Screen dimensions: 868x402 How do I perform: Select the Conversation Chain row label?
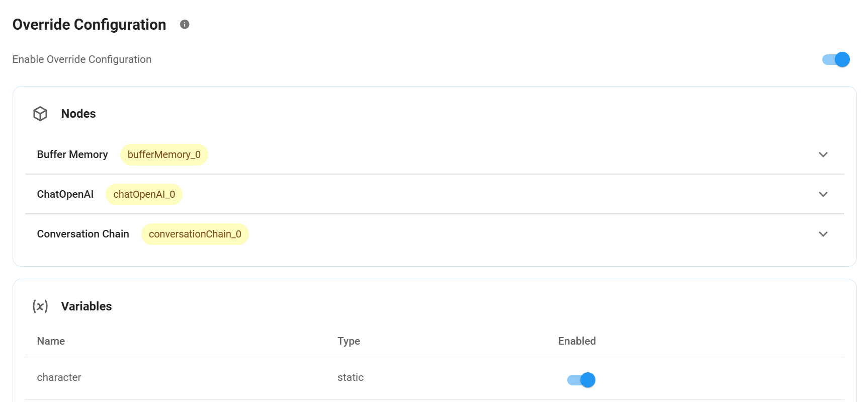(83, 234)
